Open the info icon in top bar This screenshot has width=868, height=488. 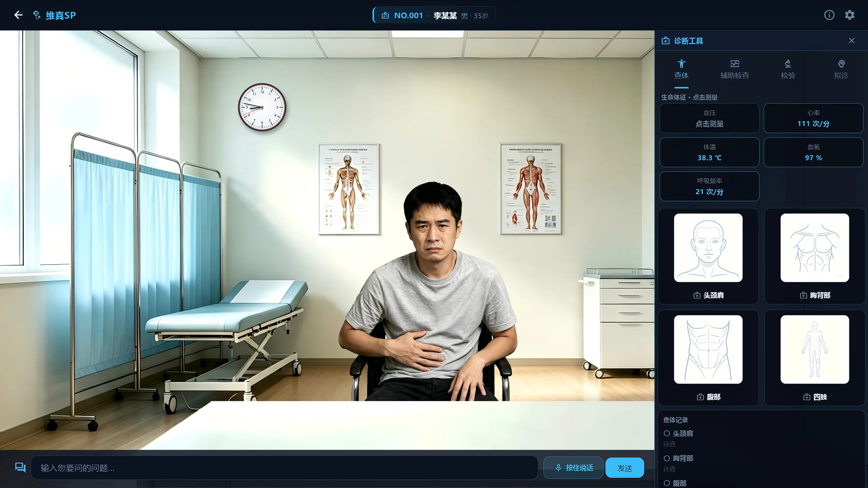click(x=829, y=15)
